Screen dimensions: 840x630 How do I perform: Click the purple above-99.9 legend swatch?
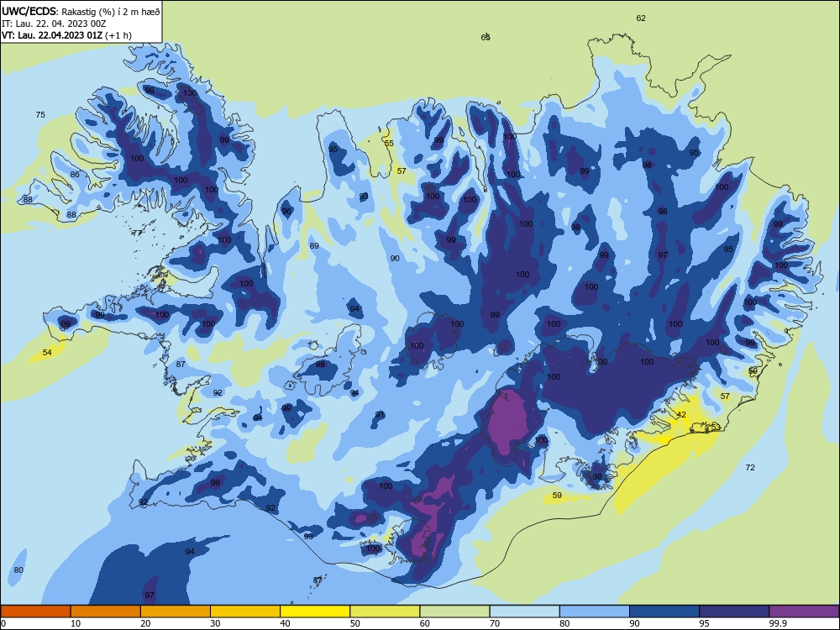click(x=804, y=612)
